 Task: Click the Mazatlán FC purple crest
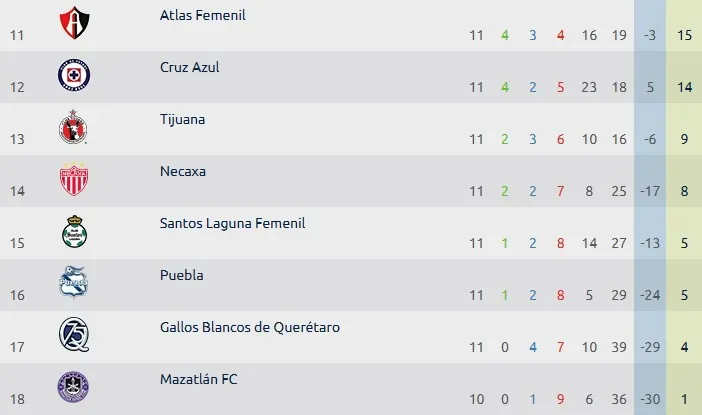pos(74,387)
